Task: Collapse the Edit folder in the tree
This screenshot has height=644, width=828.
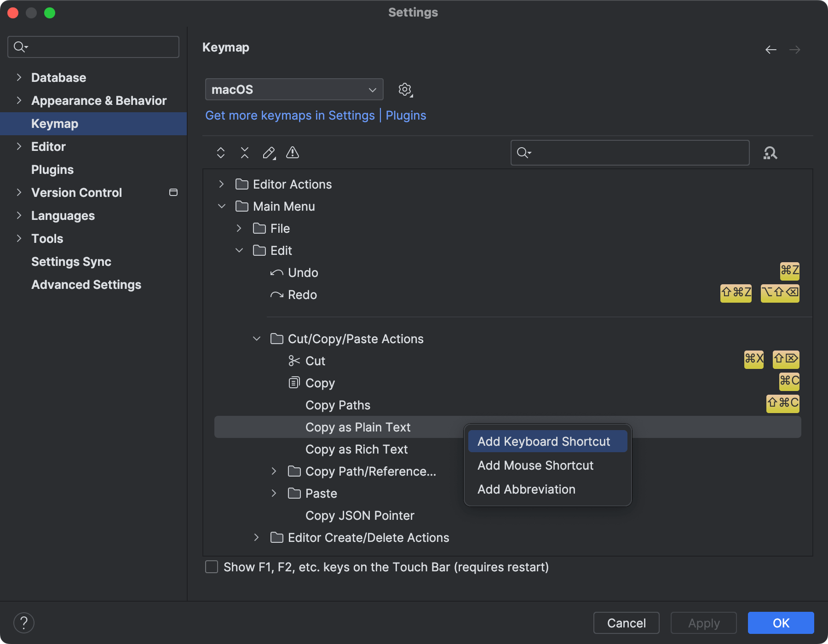Action: pos(239,250)
